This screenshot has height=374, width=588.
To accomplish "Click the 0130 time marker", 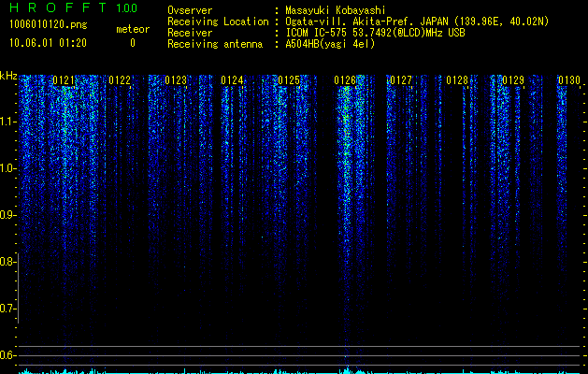I will coord(569,80).
